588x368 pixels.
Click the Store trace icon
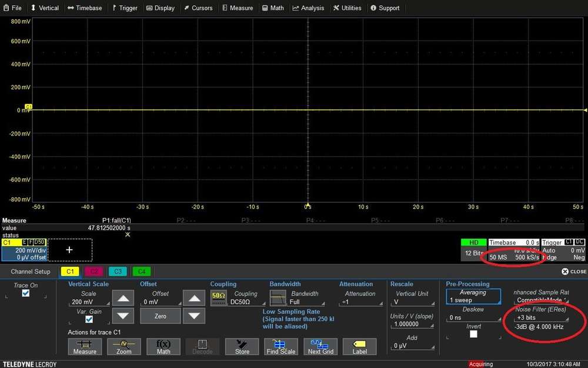[x=242, y=347]
